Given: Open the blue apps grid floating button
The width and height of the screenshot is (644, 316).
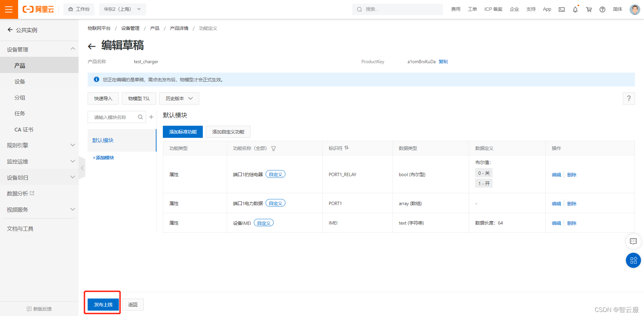Looking at the screenshot, I should (633, 261).
